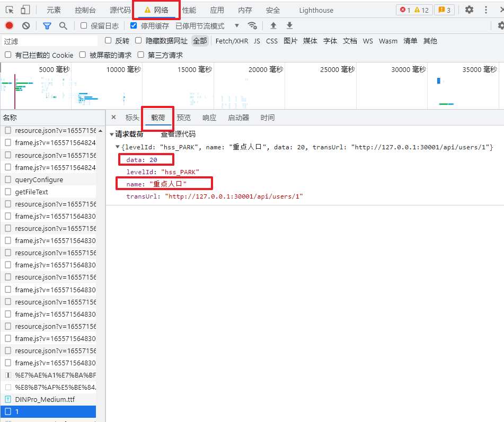Collapse the Request Payload section (请求载荷)
Image resolution: width=504 pixels, height=422 pixels.
111,134
